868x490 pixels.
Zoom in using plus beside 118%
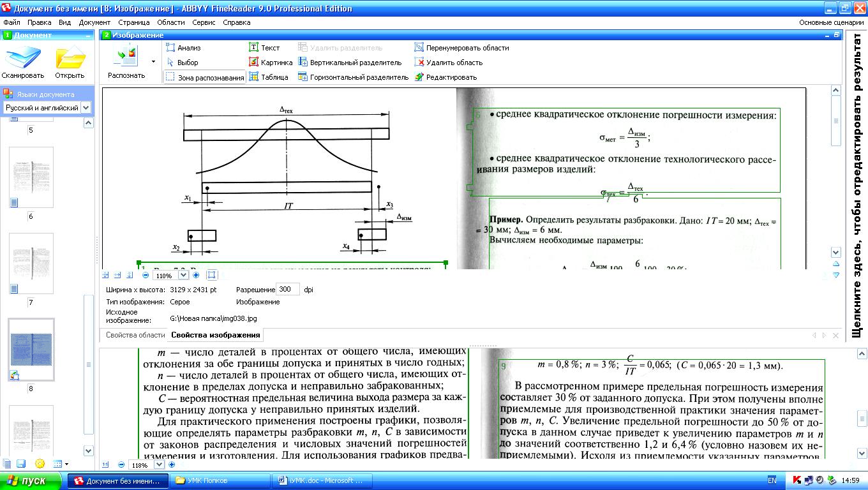tap(172, 465)
